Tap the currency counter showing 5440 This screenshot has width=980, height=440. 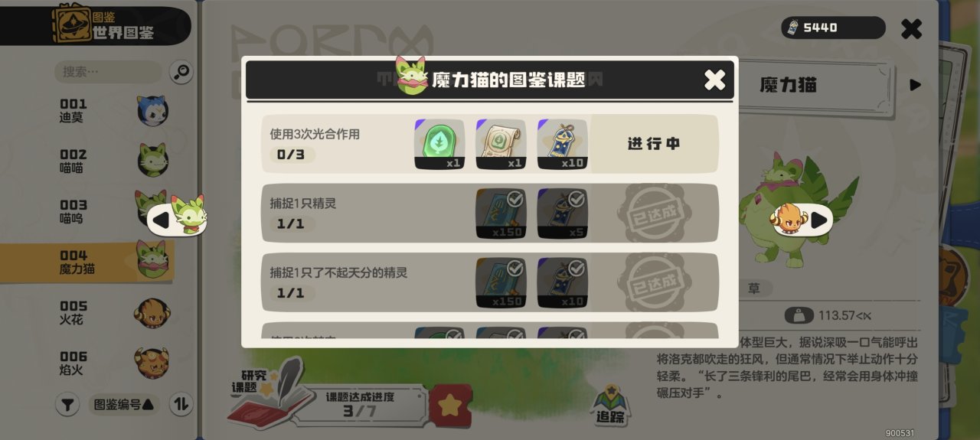click(833, 28)
